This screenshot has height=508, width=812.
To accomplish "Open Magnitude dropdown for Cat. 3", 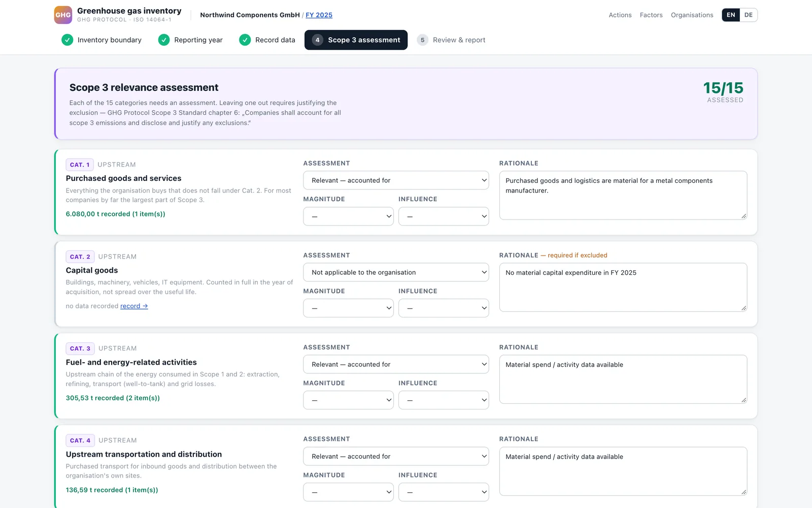I will [348, 400].
